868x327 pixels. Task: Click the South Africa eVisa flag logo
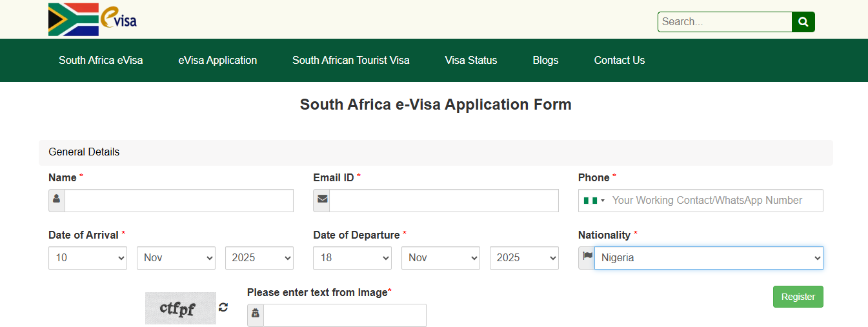point(92,19)
